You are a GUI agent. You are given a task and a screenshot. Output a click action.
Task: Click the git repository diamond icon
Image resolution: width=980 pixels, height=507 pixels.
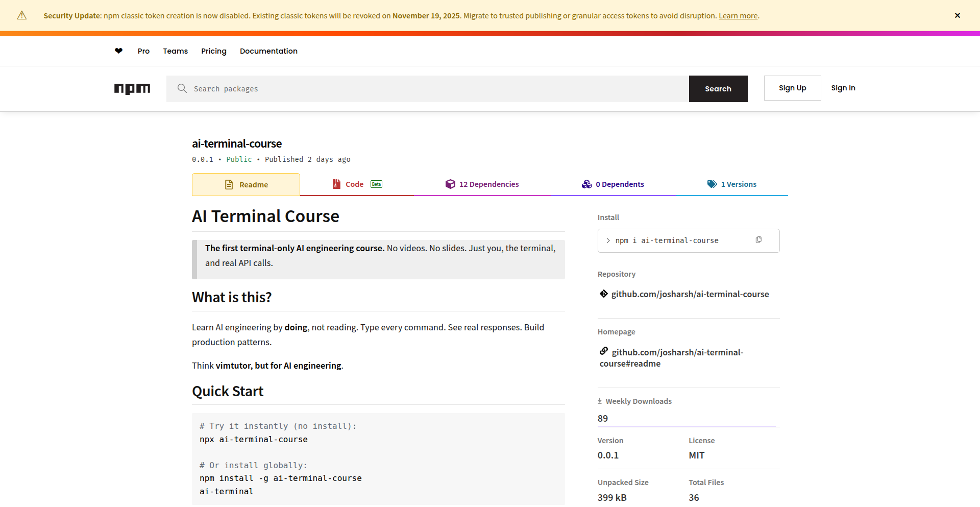coord(603,294)
